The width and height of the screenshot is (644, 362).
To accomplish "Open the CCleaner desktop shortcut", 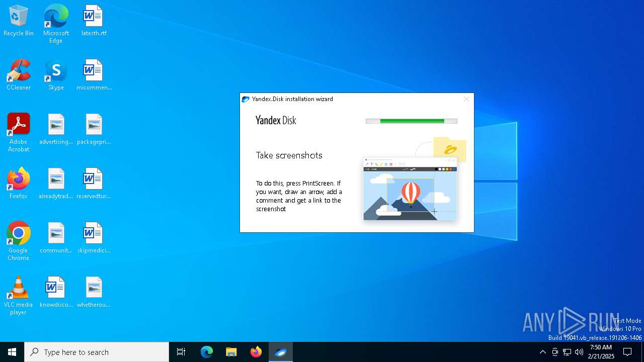I will tap(19, 75).
